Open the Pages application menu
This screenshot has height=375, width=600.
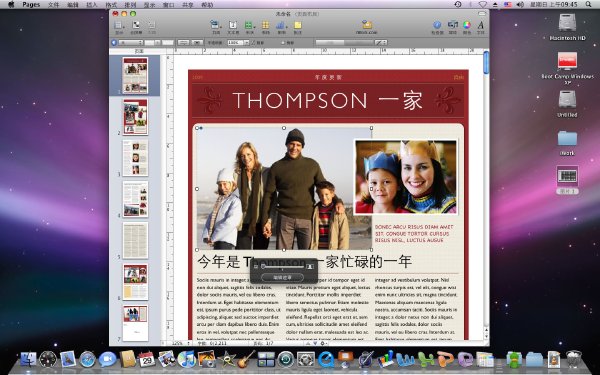point(31,5)
